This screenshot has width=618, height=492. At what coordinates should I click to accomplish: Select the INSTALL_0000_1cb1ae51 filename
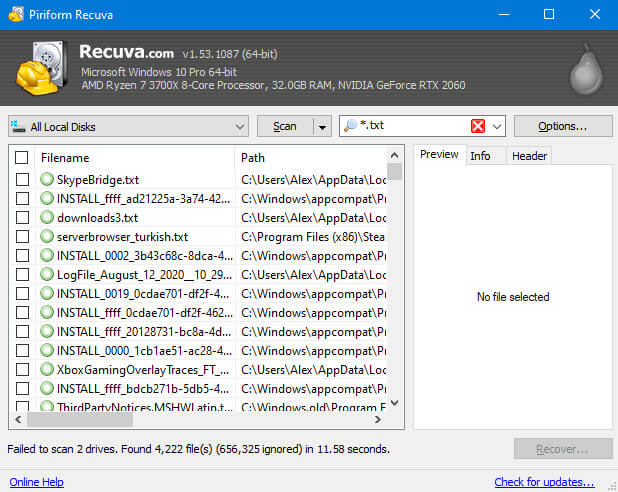click(144, 350)
